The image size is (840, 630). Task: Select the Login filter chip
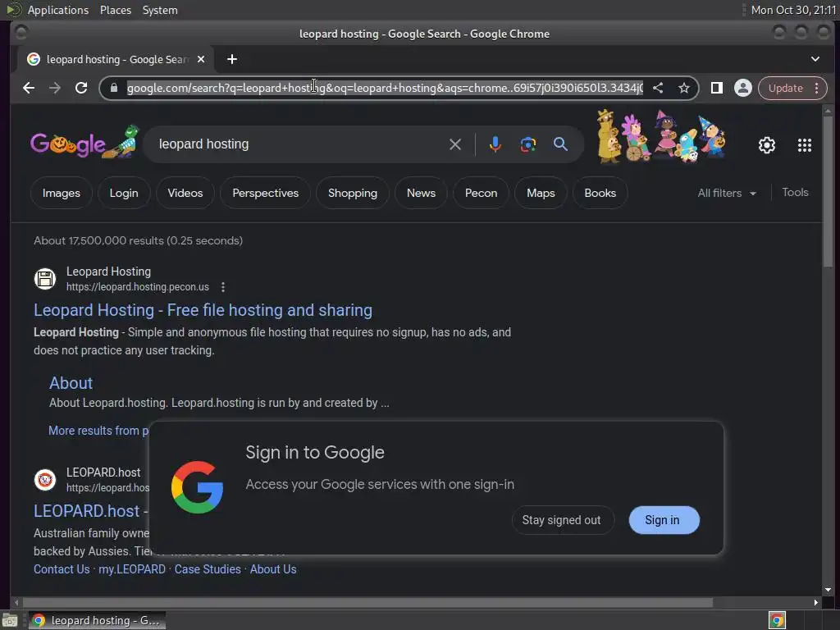(x=124, y=193)
